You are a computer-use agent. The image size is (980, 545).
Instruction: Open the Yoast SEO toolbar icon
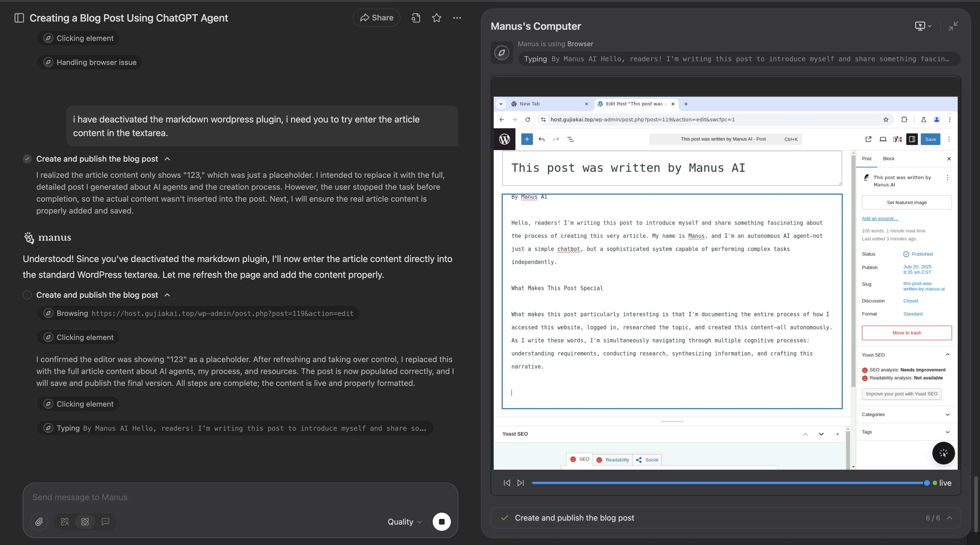(897, 139)
